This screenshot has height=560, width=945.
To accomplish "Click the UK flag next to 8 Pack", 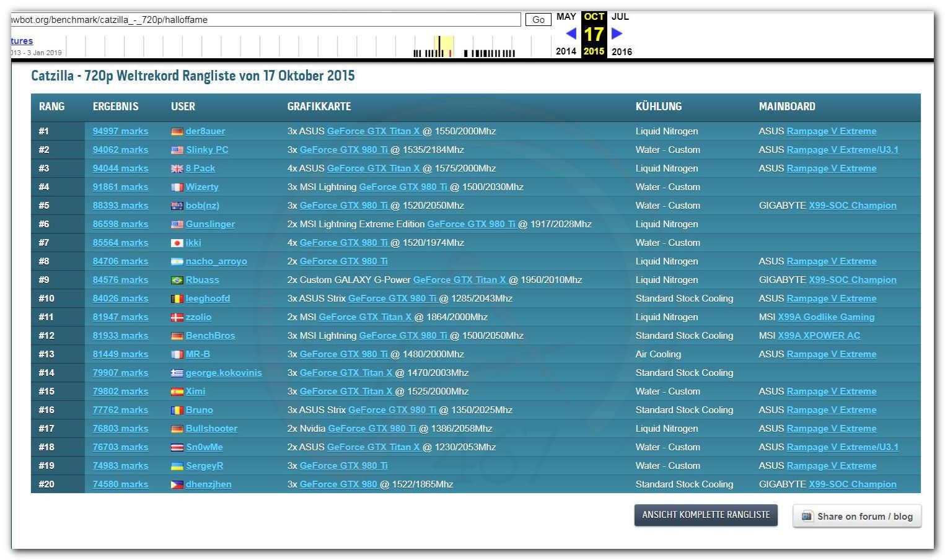I will pyautogui.click(x=177, y=168).
